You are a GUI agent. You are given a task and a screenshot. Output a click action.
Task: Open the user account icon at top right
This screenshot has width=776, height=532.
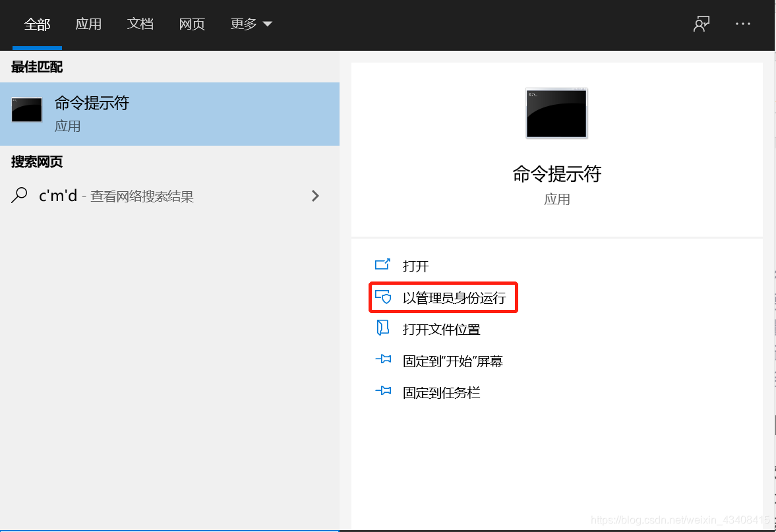point(701,24)
